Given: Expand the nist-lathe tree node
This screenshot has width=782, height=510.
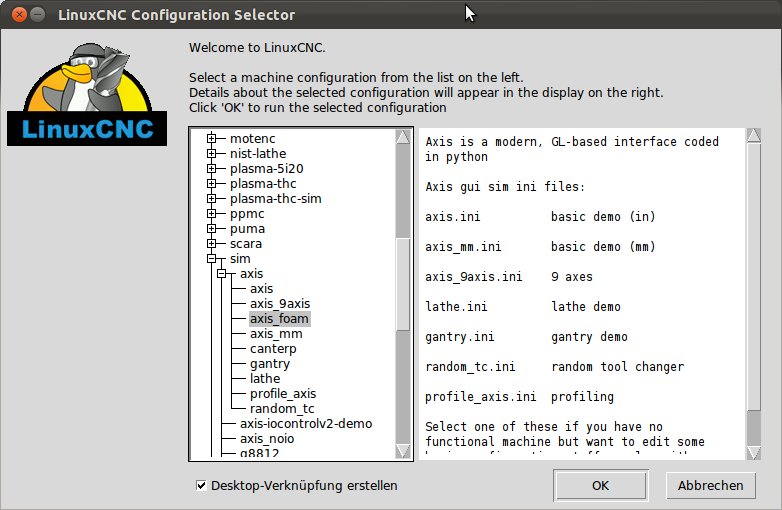Looking at the screenshot, I should pos(211,154).
